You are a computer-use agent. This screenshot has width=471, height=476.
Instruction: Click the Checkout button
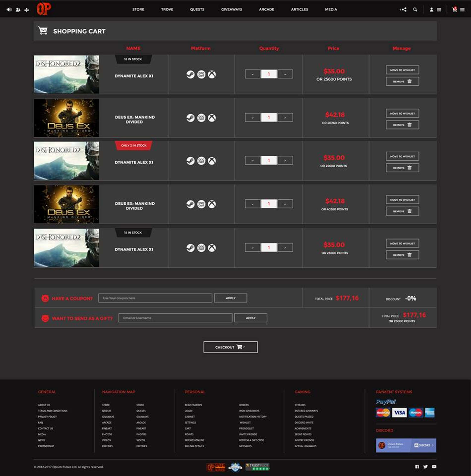point(231,347)
